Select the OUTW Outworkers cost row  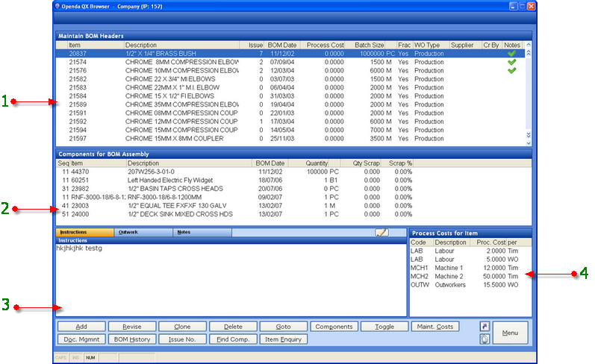tap(470, 285)
